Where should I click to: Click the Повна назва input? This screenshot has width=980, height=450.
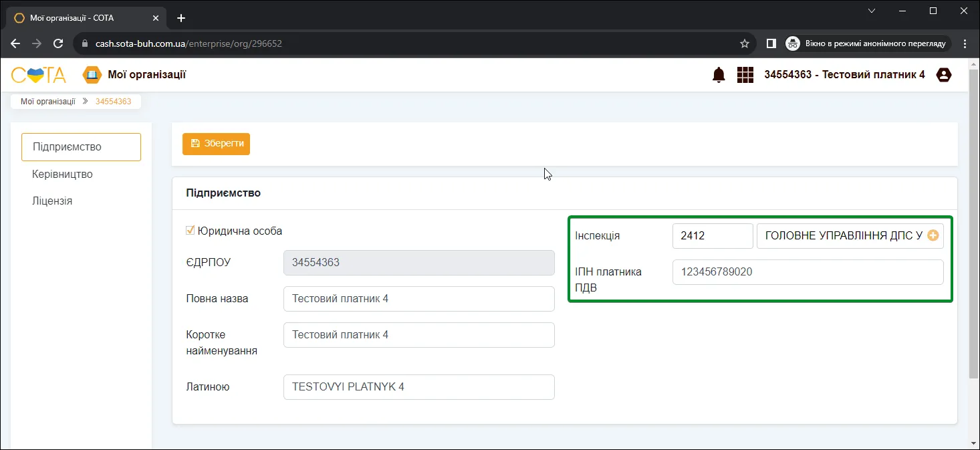pyautogui.click(x=419, y=299)
